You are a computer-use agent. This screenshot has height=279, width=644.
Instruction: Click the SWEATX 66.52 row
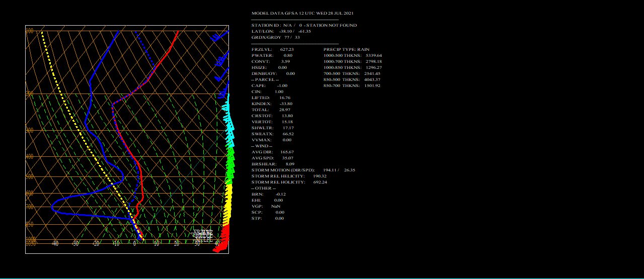pos(273,134)
